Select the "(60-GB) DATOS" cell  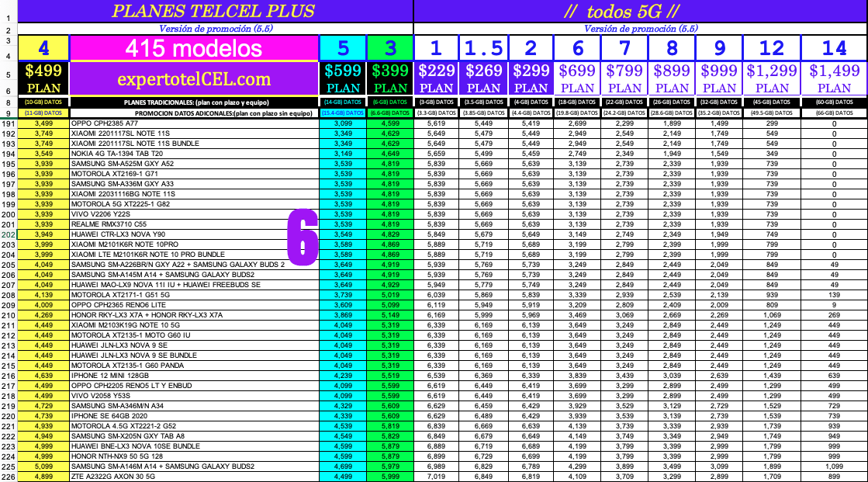pyautogui.click(x=834, y=102)
